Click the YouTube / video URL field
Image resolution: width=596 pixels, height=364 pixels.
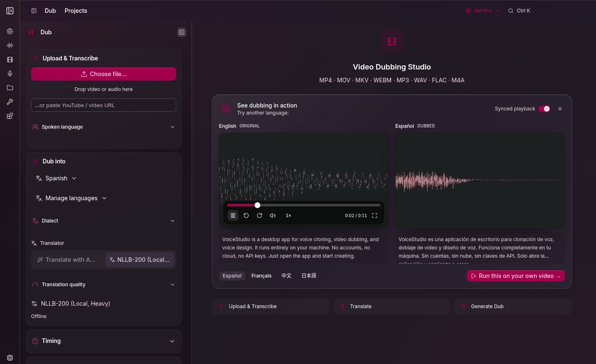click(x=103, y=105)
